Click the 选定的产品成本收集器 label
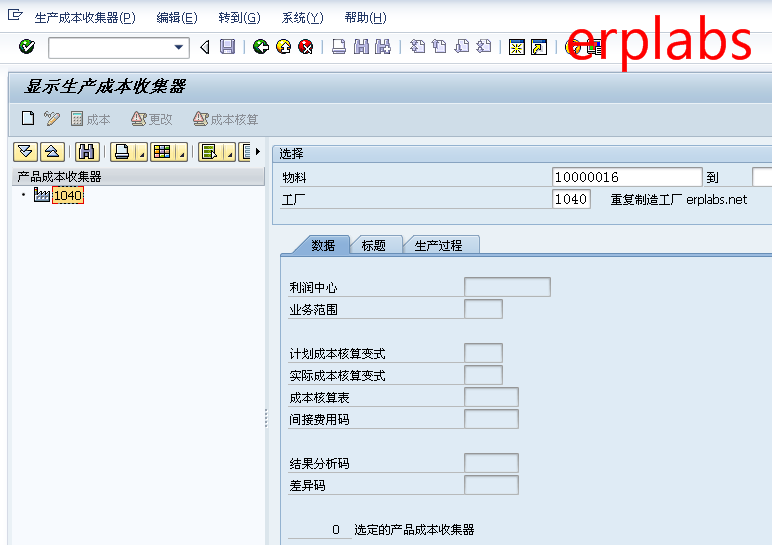Screen dimensions: 772x545 [x=414, y=530]
